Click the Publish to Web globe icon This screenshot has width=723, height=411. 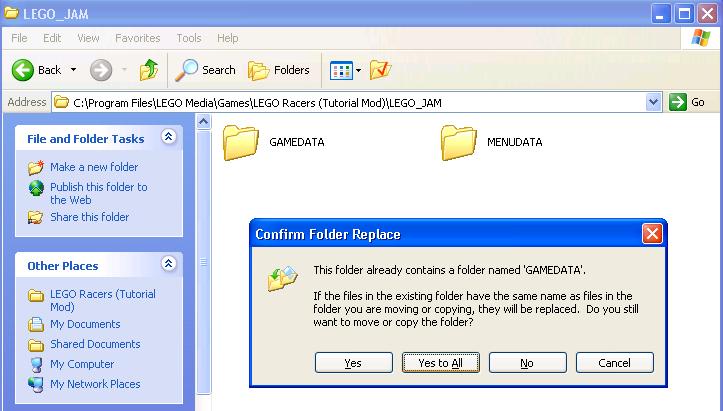[36, 188]
